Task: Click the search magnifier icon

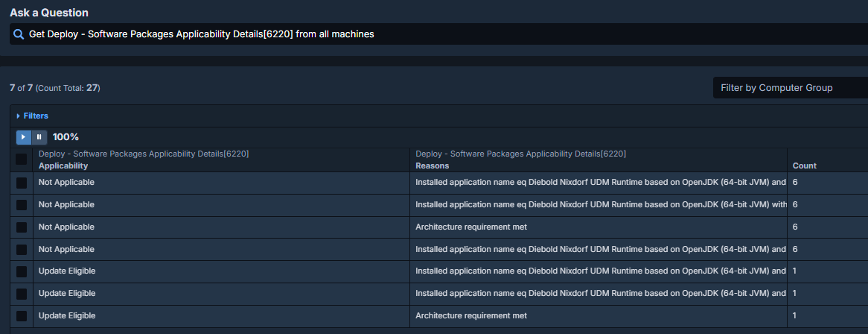Action: [x=19, y=34]
